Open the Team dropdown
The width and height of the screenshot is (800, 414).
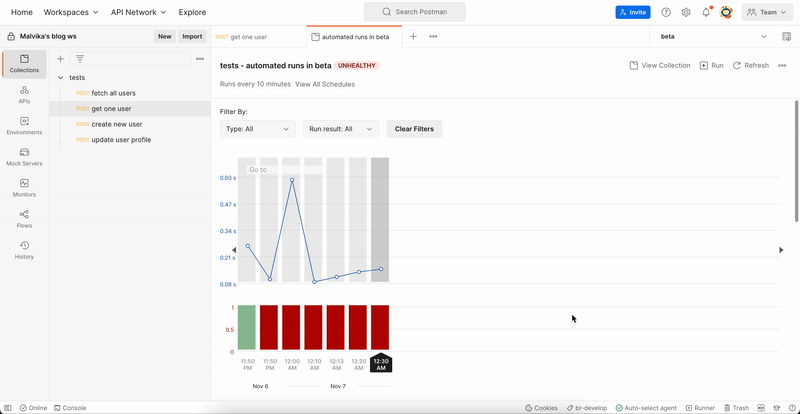coord(767,12)
